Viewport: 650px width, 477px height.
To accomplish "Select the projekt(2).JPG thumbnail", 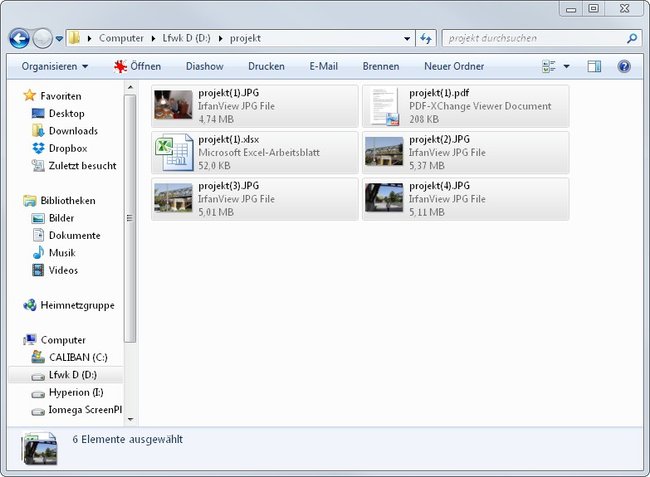I will [x=384, y=152].
